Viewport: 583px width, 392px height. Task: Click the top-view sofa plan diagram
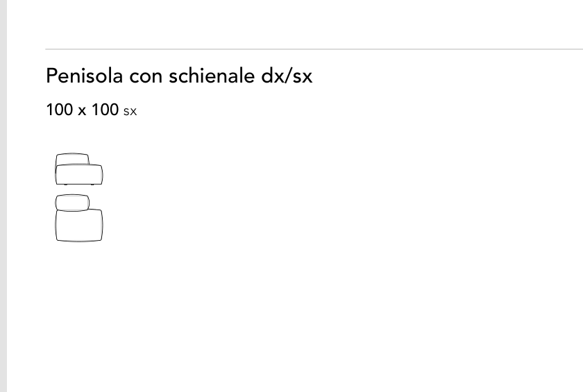click(x=79, y=218)
